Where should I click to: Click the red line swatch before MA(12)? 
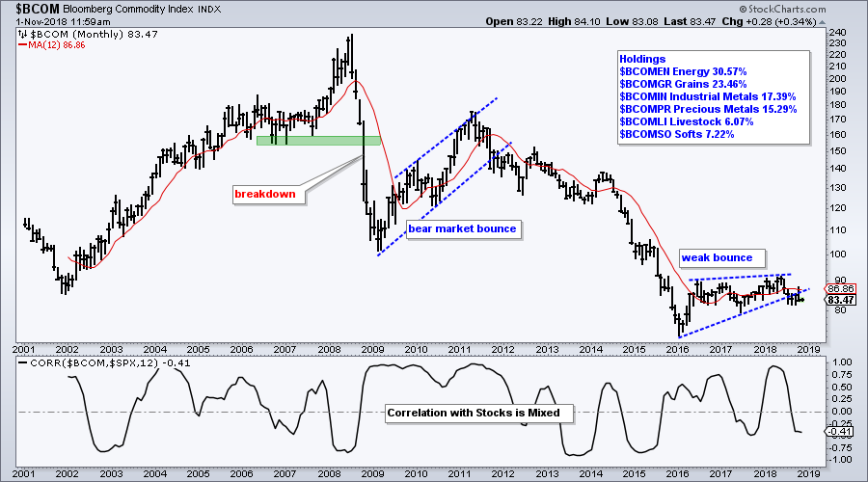(x=23, y=44)
